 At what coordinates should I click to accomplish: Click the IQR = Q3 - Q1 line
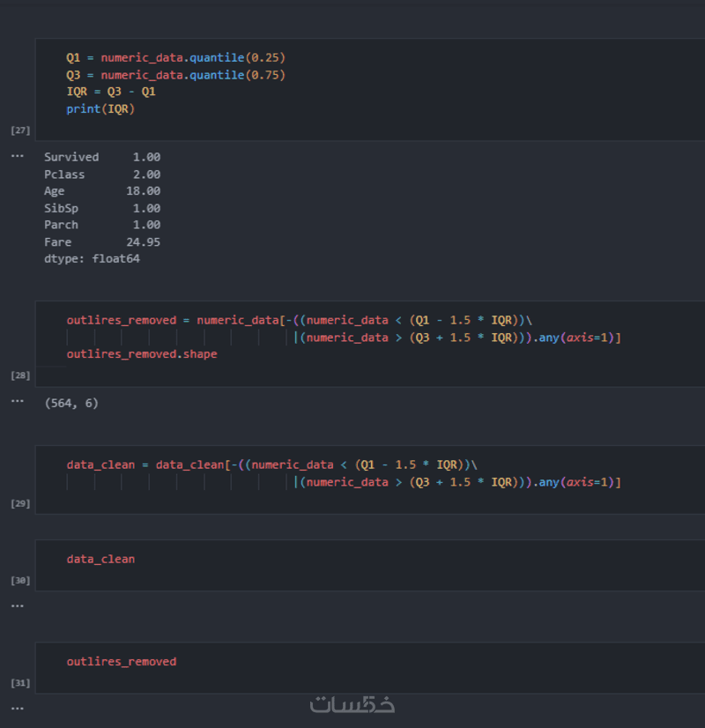111,92
